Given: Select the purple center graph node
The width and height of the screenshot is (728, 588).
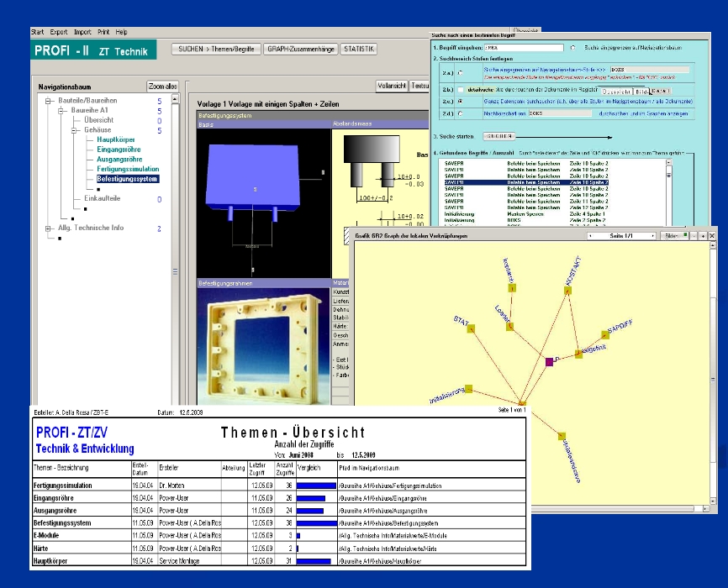Looking at the screenshot, I should 549,361.
